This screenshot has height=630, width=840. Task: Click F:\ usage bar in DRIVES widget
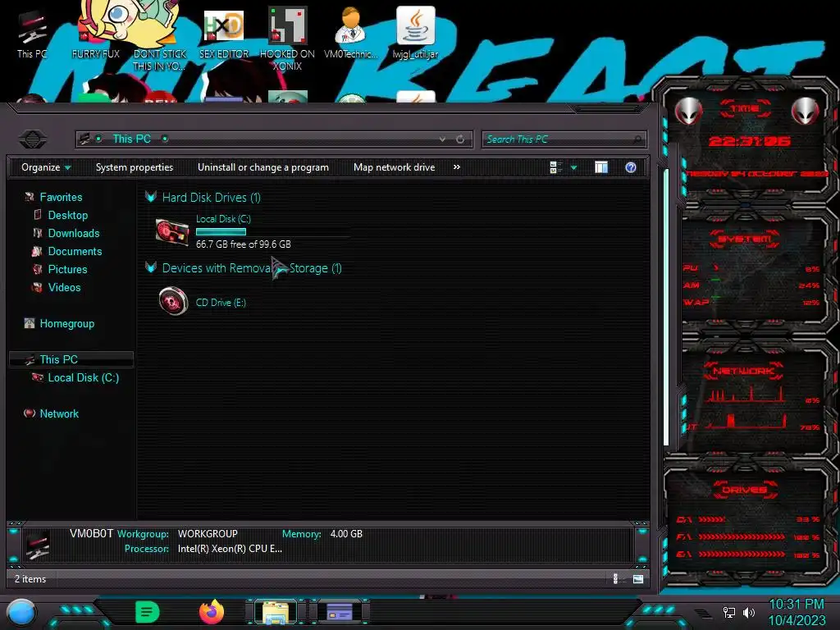tap(742, 536)
